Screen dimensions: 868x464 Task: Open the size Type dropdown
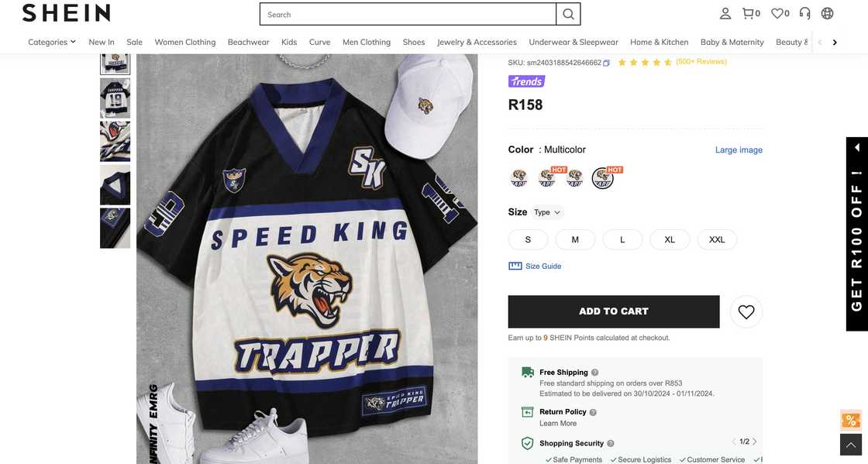[x=547, y=212]
